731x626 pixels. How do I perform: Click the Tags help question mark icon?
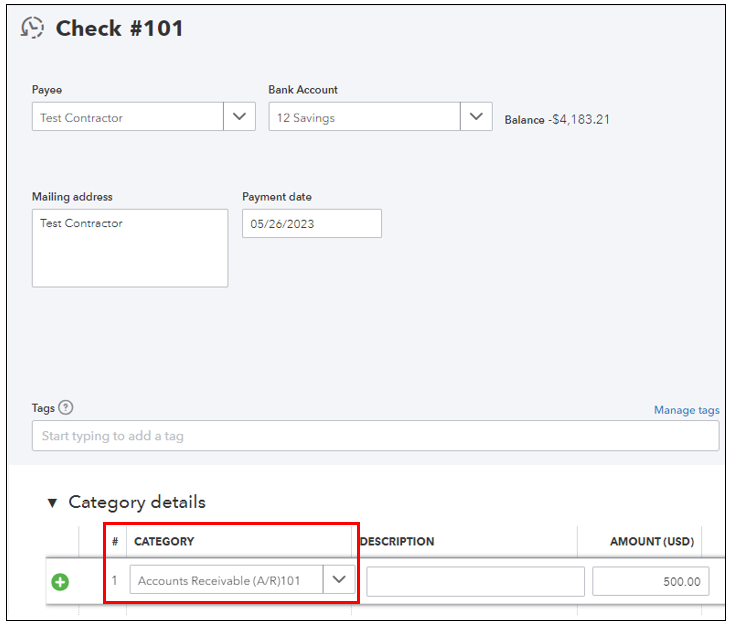(x=66, y=408)
